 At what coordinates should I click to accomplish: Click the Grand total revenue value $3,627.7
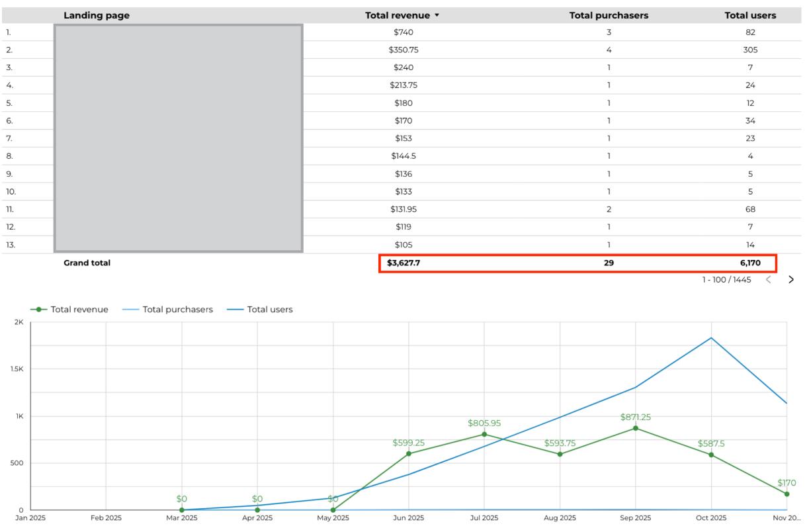pyautogui.click(x=404, y=263)
